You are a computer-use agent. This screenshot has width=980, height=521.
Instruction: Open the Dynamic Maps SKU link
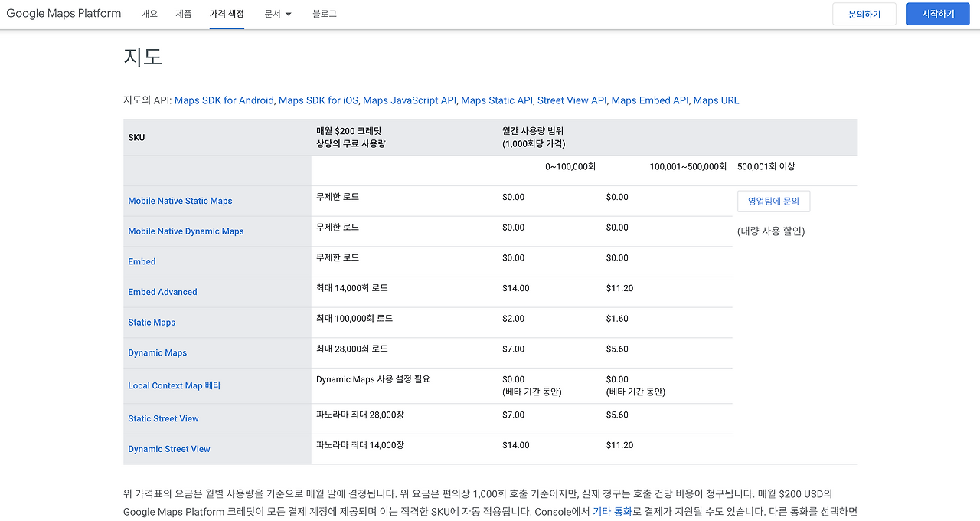tap(158, 353)
